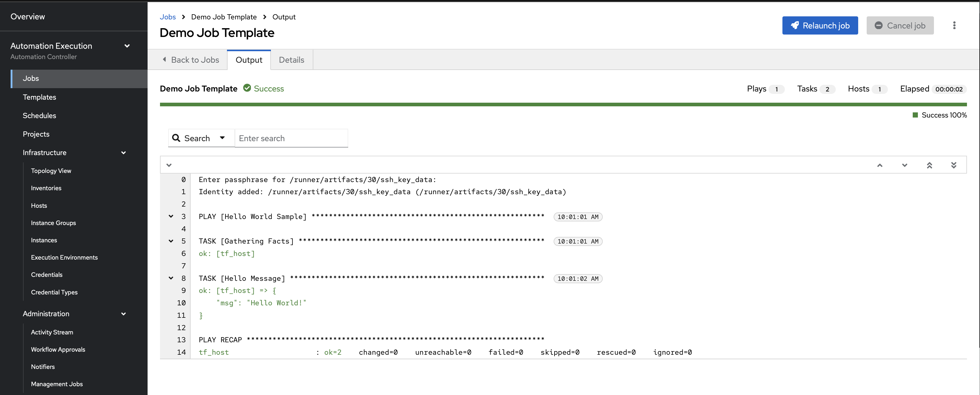
Task: Click the green job progress bar
Action: click(x=563, y=105)
